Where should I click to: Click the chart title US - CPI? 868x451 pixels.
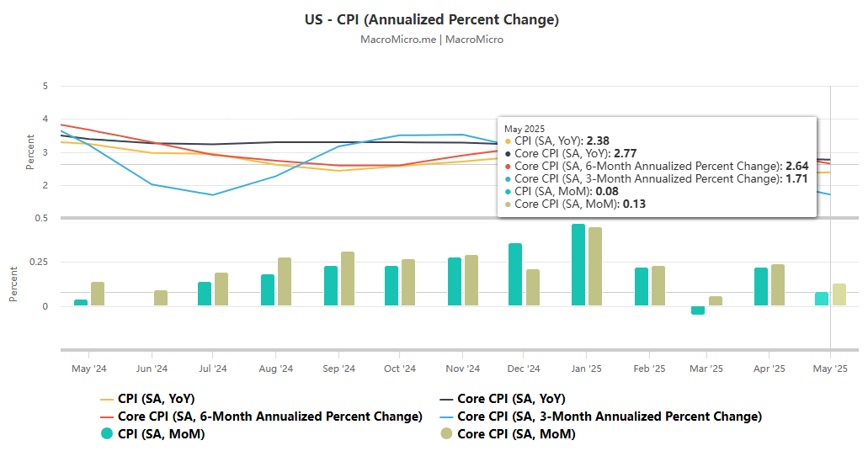click(432, 19)
